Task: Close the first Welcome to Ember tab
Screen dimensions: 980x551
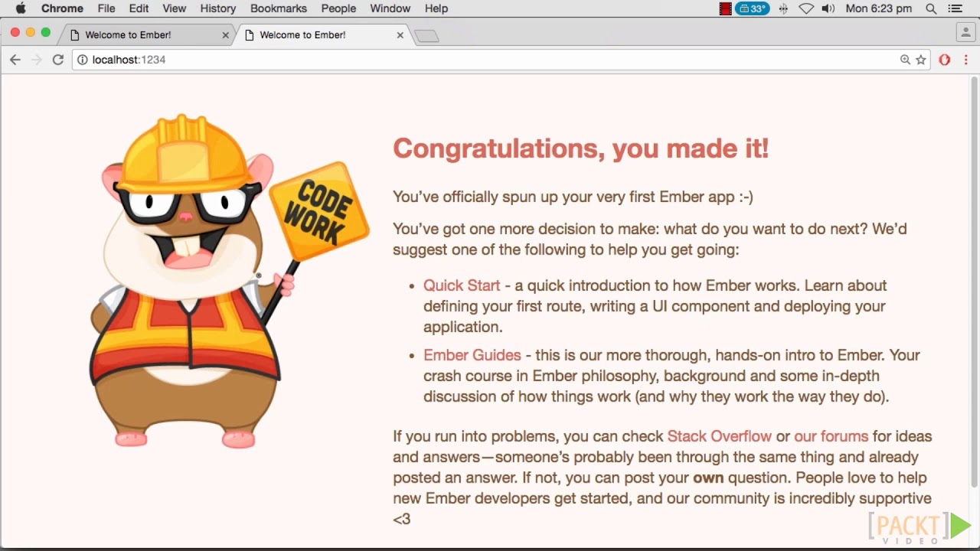Action: [x=225, y=35]
